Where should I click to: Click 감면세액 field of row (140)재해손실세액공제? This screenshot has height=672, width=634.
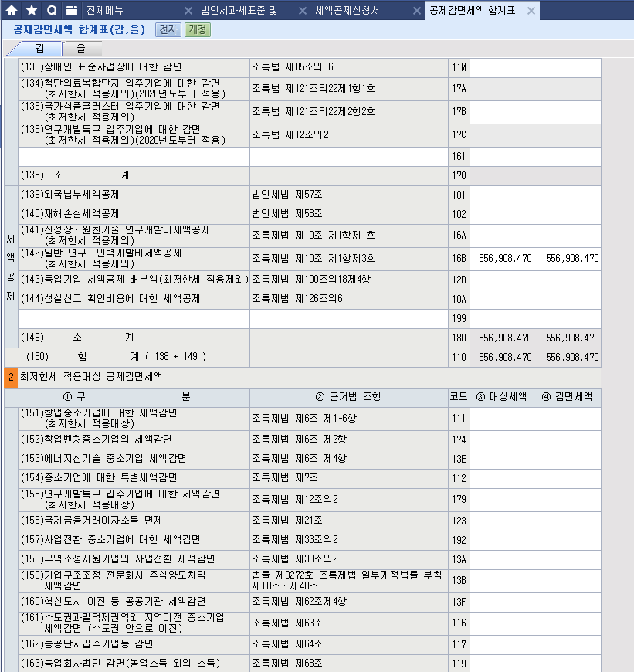568,214
